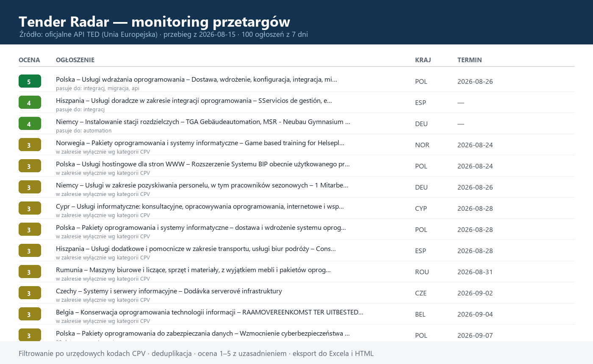Click score 3 badge for Usługi hostingowe row
Viewport: 593px width, 364px height.
click(x=30, y=166)
